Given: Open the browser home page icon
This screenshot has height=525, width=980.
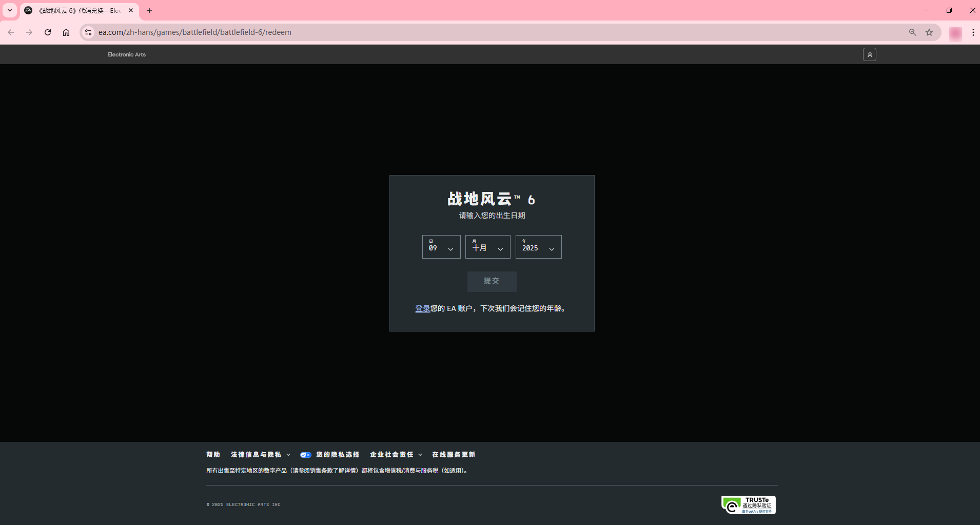Looking at the screenshot, I should (66, 32).
